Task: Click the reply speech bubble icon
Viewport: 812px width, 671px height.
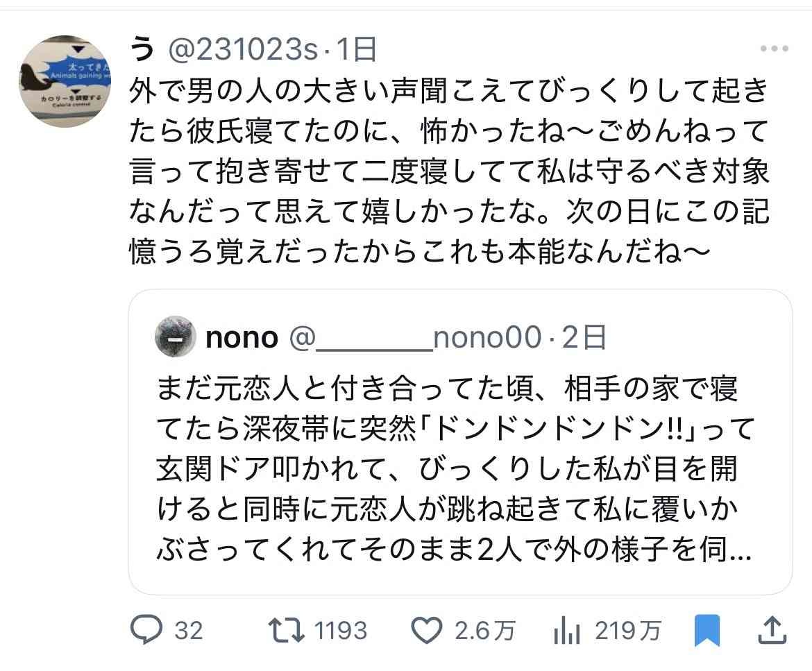Action: click(146, 630)
